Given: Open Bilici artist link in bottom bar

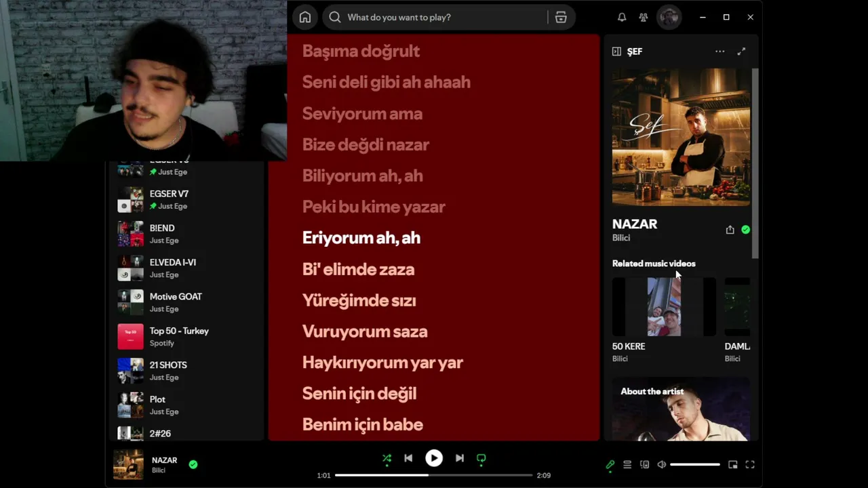Looking at the screenshot, I should (x=159, y=470).
